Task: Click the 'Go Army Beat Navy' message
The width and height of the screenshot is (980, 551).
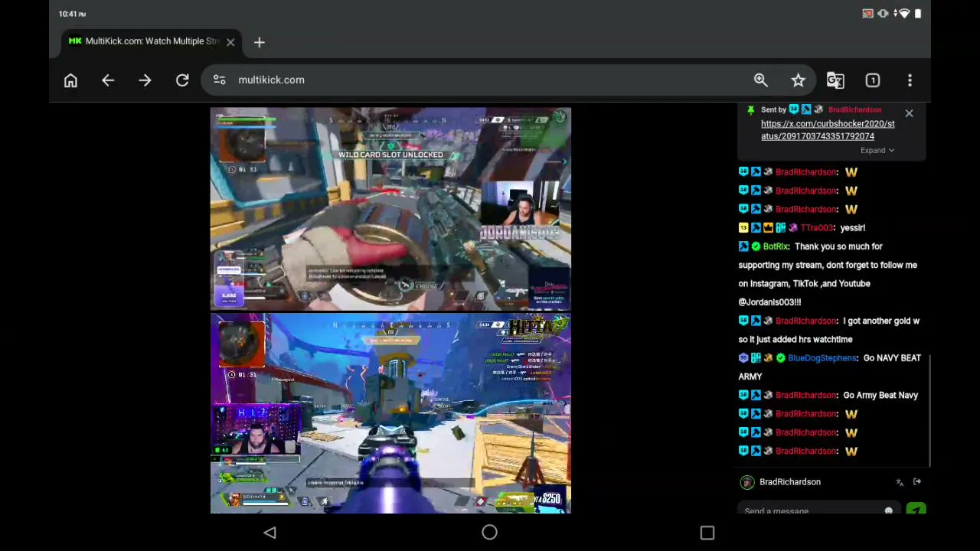Action: click(x=880, y=395)
